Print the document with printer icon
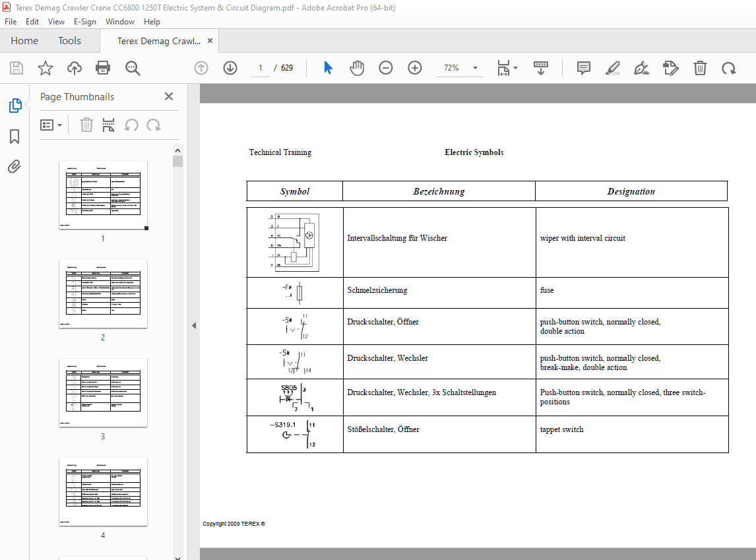This screenshot has width=756, height=560. click(103, 68)
